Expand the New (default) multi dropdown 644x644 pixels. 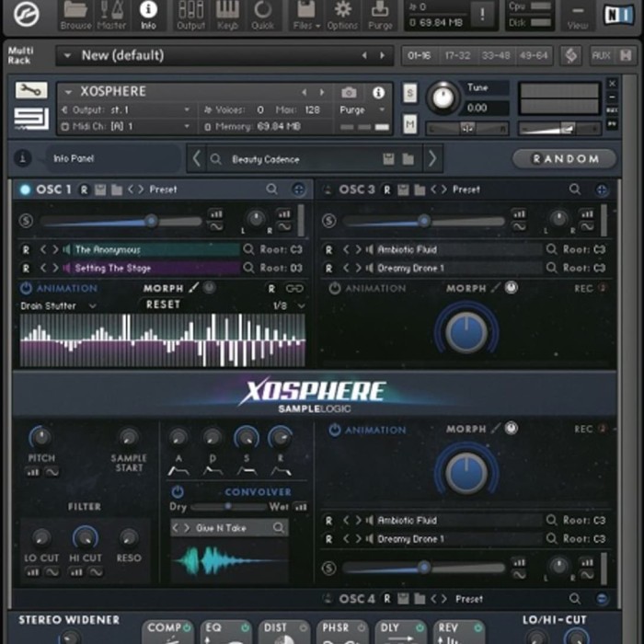[68, 55]
